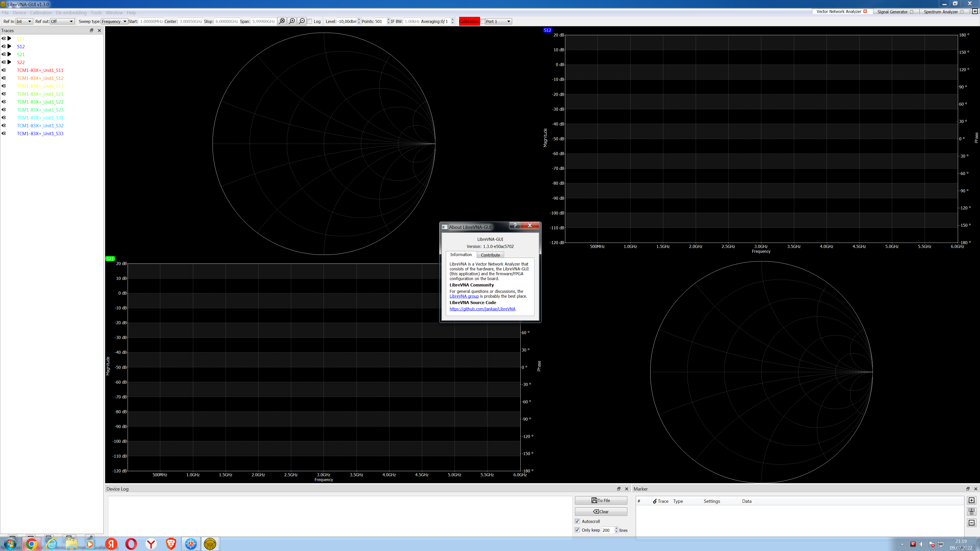Viewport: 980px width, 551px height.
Task: Disable the Autoscroll checkbox
Action: [x=578, y=521]
